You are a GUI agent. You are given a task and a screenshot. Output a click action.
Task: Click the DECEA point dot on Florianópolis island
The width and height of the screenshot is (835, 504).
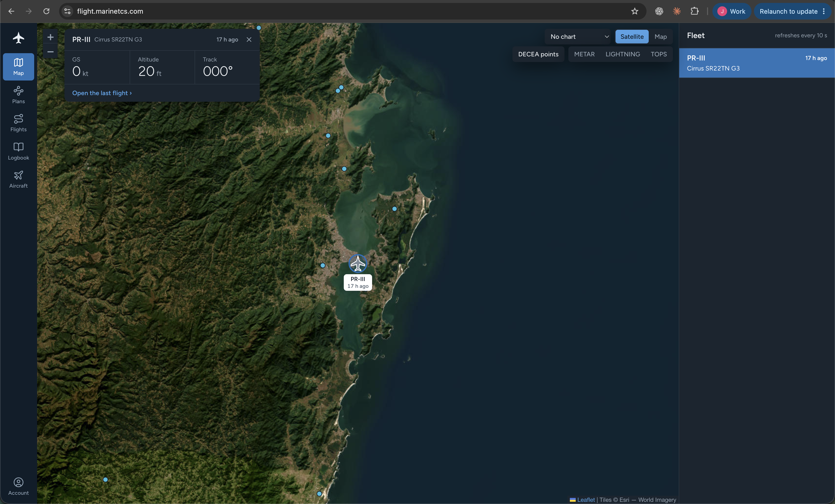[x=395, y=209]
